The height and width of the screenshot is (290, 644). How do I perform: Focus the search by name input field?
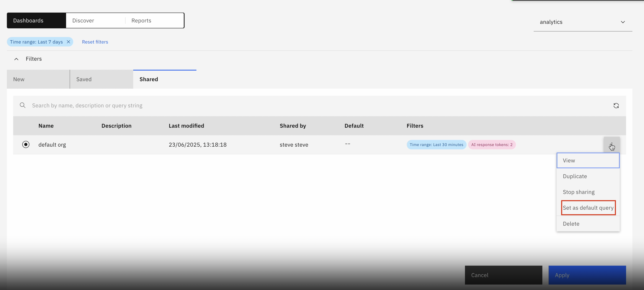[300, 105]
